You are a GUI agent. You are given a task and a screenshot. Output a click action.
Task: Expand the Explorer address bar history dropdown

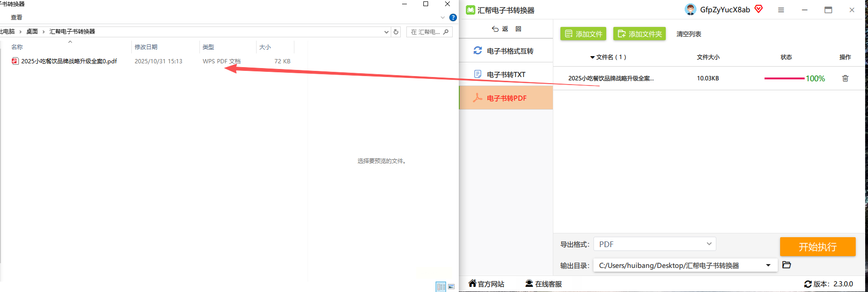(x=387, y=32)
